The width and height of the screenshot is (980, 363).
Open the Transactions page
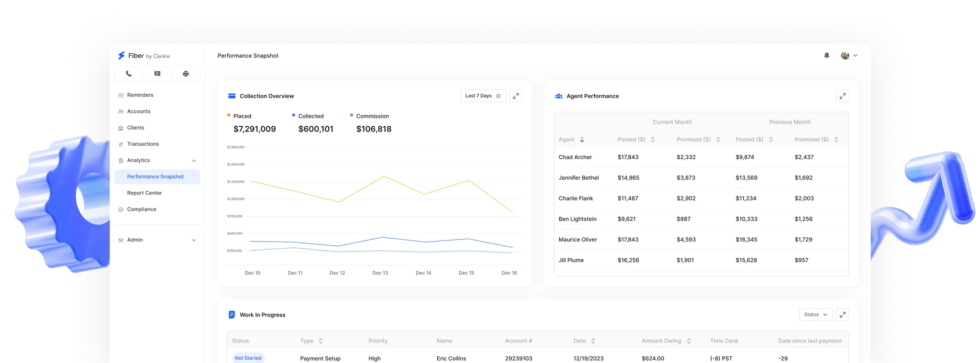point(143,144)
